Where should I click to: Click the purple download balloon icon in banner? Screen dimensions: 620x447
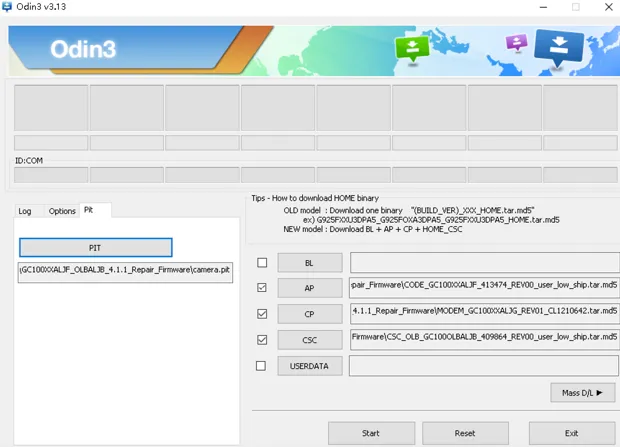pyautogui.click(x=516, y=42)
